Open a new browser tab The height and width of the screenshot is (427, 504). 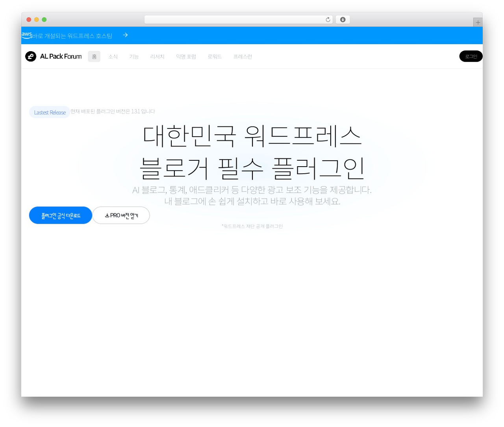[478, 22]
